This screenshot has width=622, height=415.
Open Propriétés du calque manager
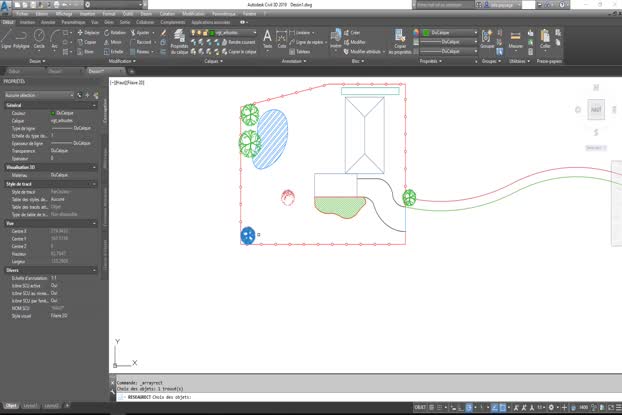point(179,42)
